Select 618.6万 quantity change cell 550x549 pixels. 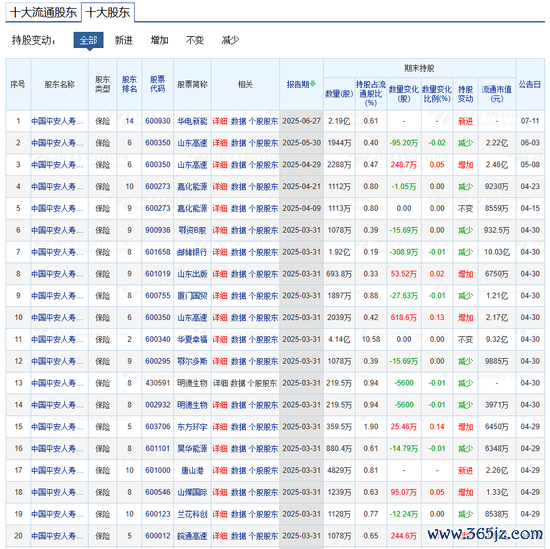click(x=404, y=317)
